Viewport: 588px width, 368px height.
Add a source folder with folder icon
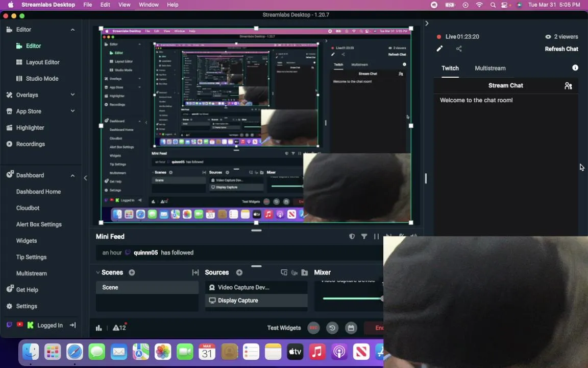click(x=305, y=272)
